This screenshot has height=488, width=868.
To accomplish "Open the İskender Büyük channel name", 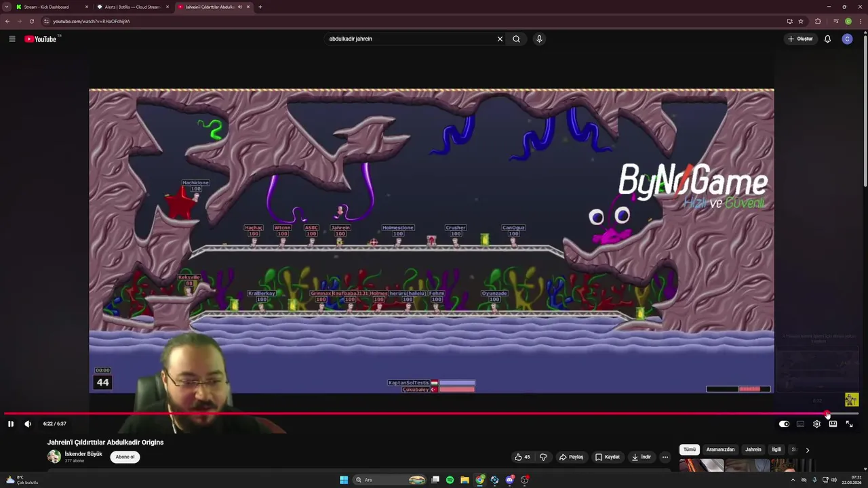I will (83, 453).
